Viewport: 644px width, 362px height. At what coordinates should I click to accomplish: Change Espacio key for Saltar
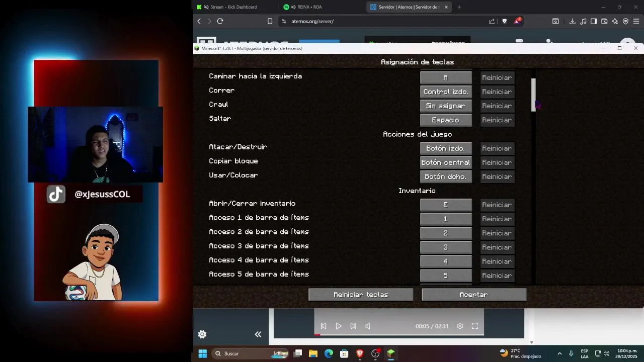[x=446, y=120]
